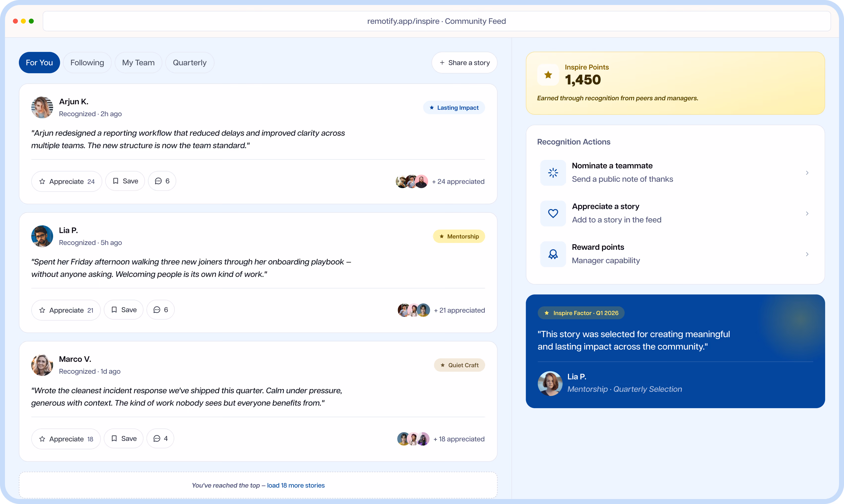
Task: View avatar group beside 21 appreciated
Action: pyautogui.click(x=414, y=310)
